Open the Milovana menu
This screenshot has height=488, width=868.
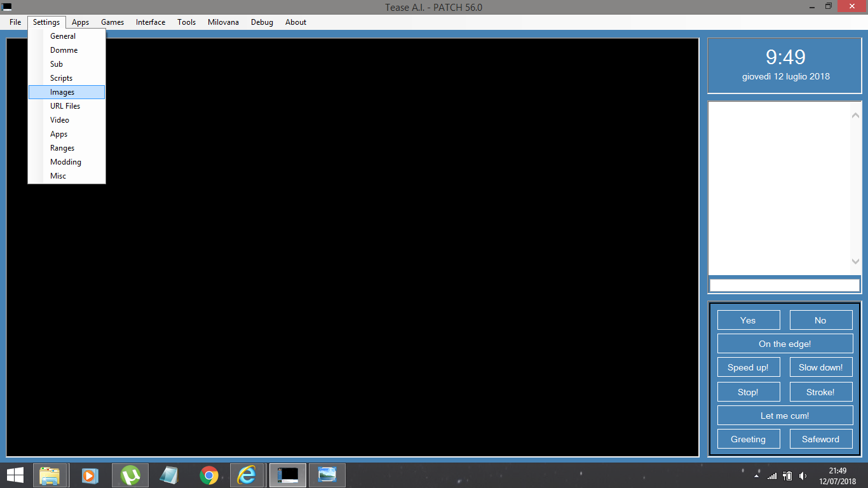[x=223, y=22]
